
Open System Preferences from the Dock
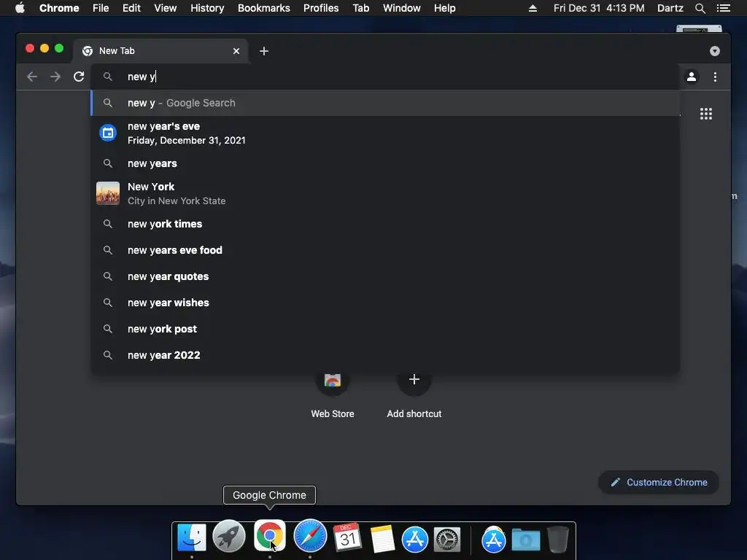pyautogui.click(x=447, y=540)
